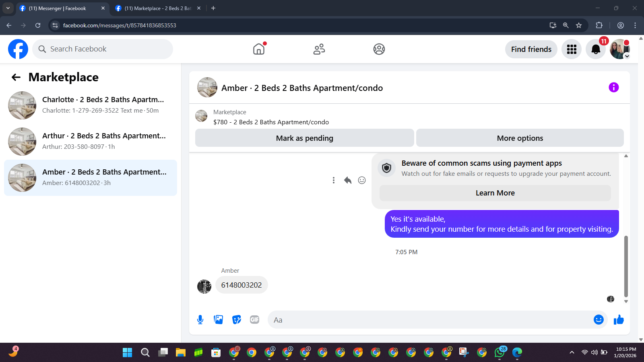Open the account profile picture menu
Viewport: 644px width, 362px height.
[620, 49]
